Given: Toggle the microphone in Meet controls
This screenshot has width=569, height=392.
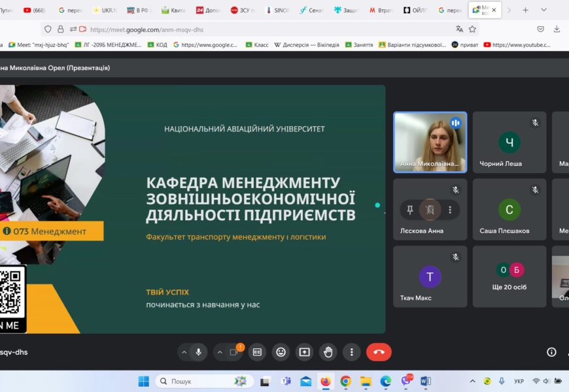Looking at the screenshot, I should click(198, 352).
